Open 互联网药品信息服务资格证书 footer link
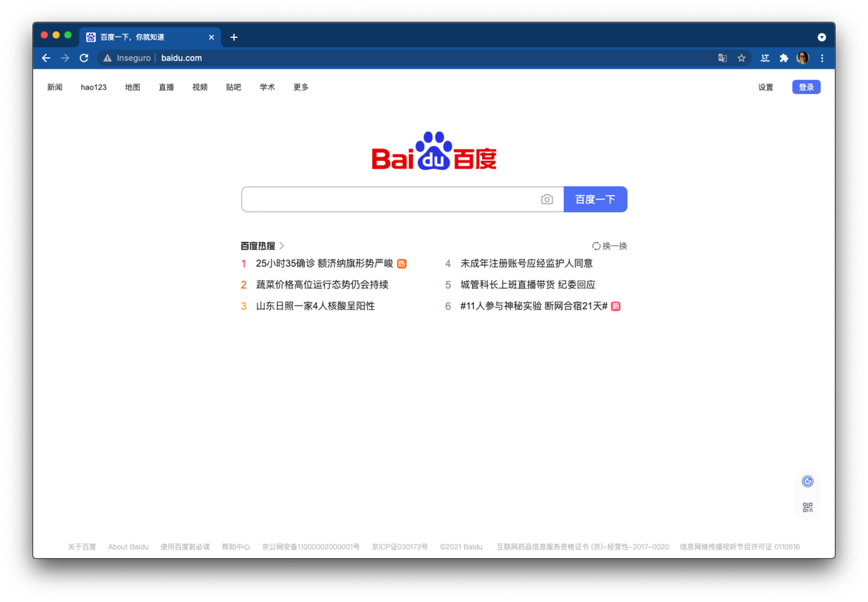 click(583, 547)
